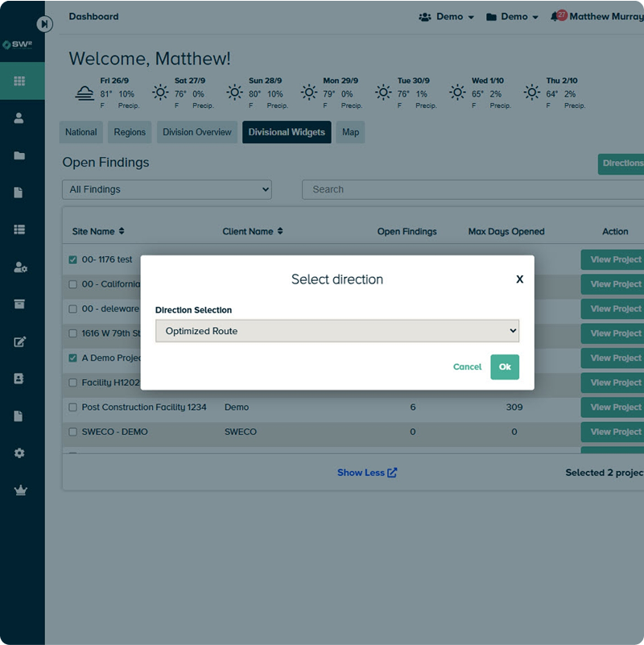Switch to the Division Overview tab

point(196,132)
